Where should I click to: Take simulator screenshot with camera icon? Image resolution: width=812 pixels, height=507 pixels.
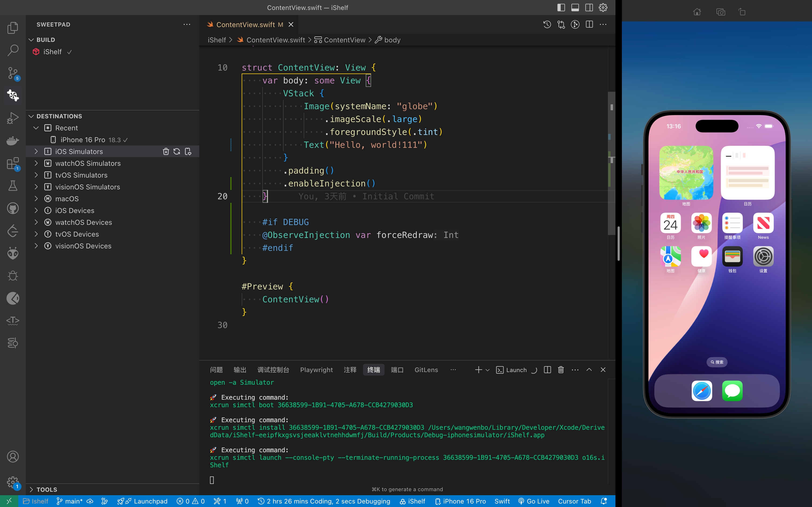[720, 12]
